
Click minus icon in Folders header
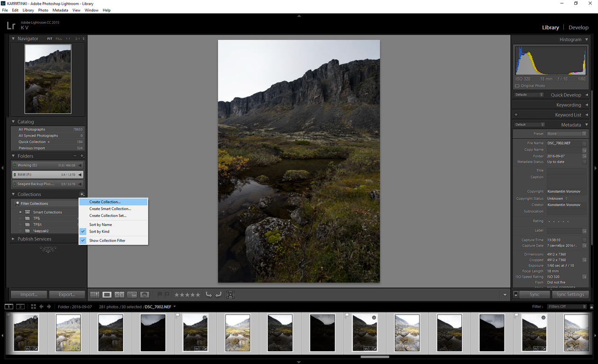click(x=75, y=156)
